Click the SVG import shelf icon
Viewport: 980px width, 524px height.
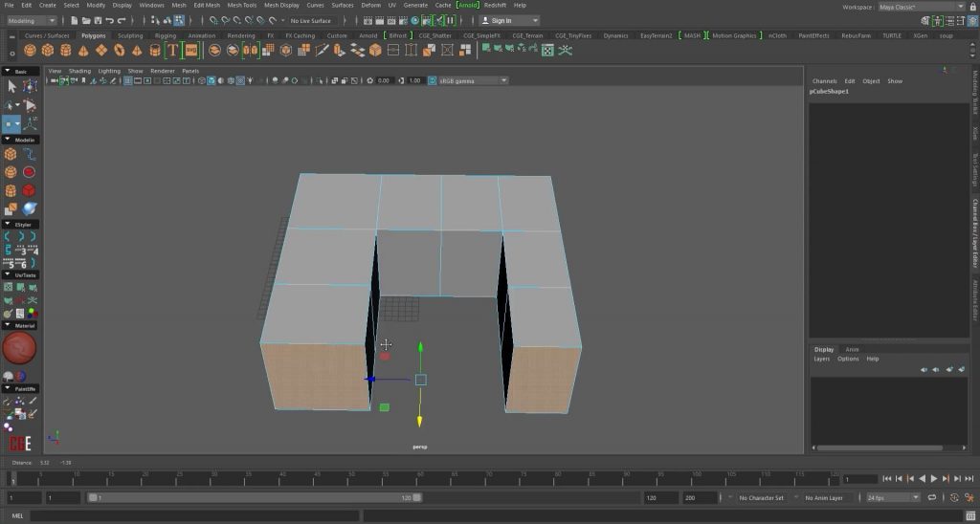point(191,50)
